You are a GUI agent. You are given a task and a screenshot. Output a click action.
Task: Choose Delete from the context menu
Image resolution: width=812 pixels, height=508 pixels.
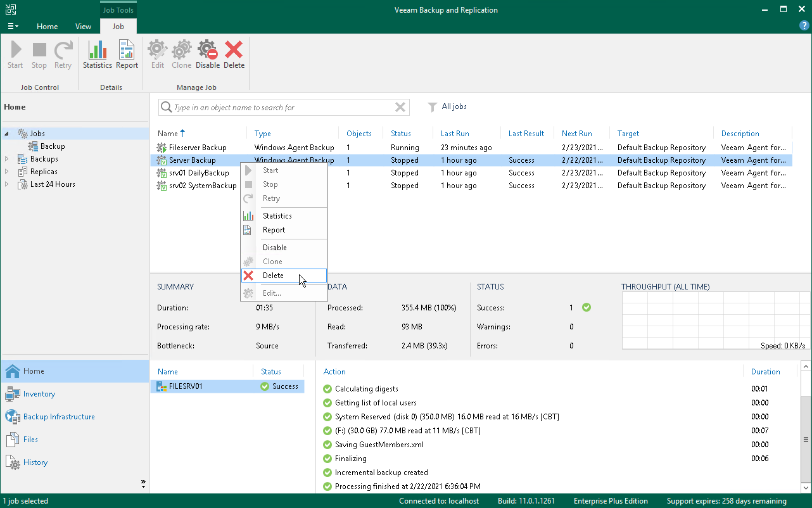click(273, 276)
